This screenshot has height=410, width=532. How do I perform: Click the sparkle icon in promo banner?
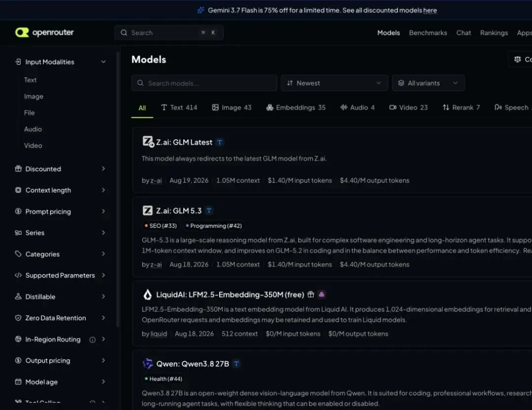[x=201, y=10]
